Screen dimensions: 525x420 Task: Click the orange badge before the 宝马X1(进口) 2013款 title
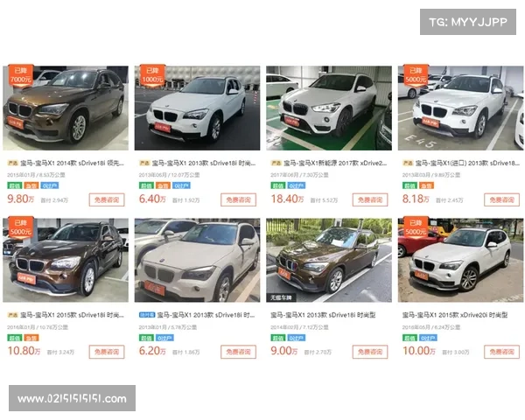[408, 163]
